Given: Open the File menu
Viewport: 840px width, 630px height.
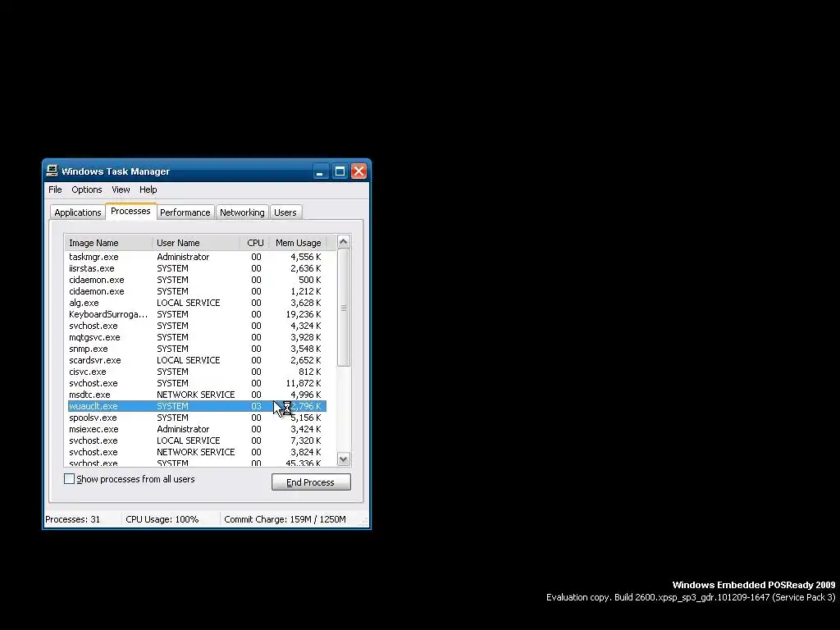Looking at the screenshot, I should [55, 189].
